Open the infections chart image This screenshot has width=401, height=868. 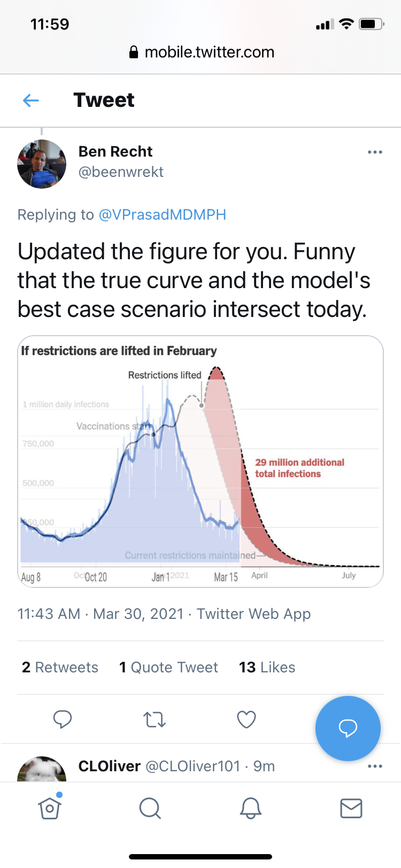coord(200,461)
